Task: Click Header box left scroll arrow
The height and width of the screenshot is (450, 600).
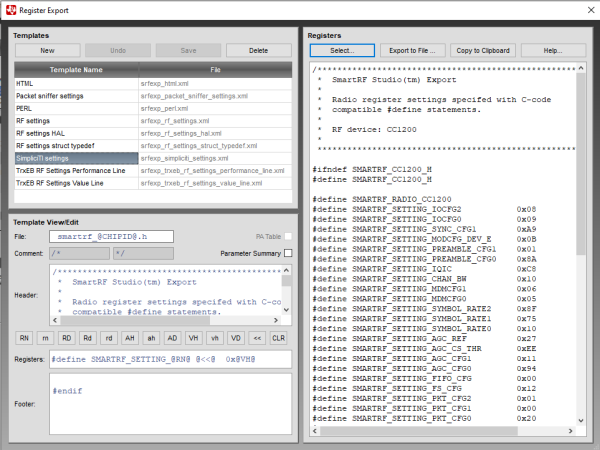Action: tap(55, 320)
